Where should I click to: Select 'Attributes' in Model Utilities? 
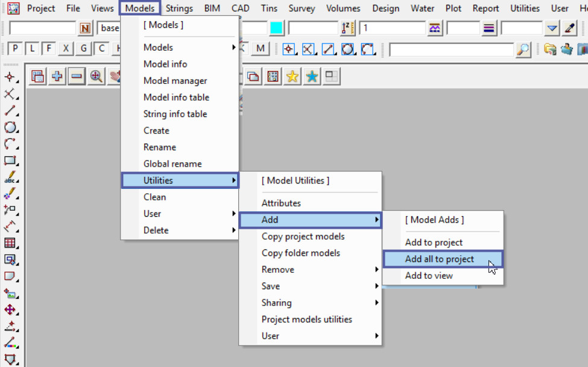(x=310, y=203)
